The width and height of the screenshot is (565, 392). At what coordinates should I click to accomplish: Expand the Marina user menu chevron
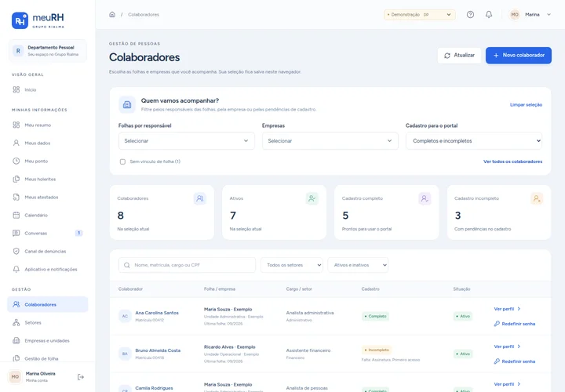(x=549, y=15)
